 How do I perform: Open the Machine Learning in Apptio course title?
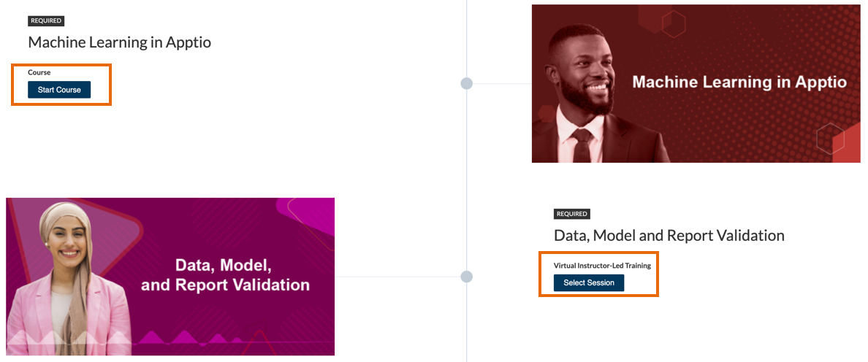point(119,42)
